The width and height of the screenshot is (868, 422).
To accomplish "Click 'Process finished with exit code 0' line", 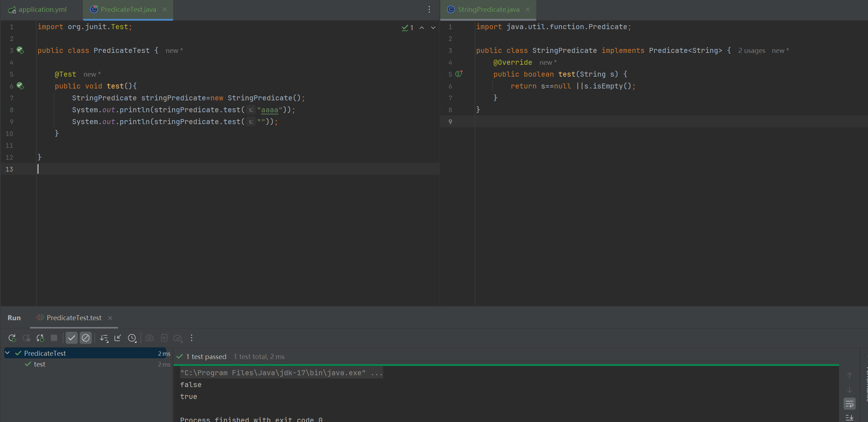I will pos(251,419).
